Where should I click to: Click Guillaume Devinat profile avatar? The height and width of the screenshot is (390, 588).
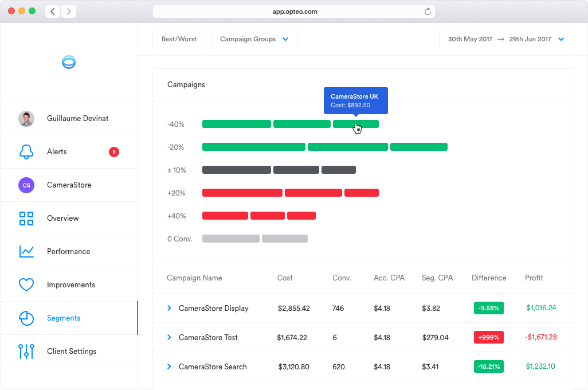pos(26,119)
